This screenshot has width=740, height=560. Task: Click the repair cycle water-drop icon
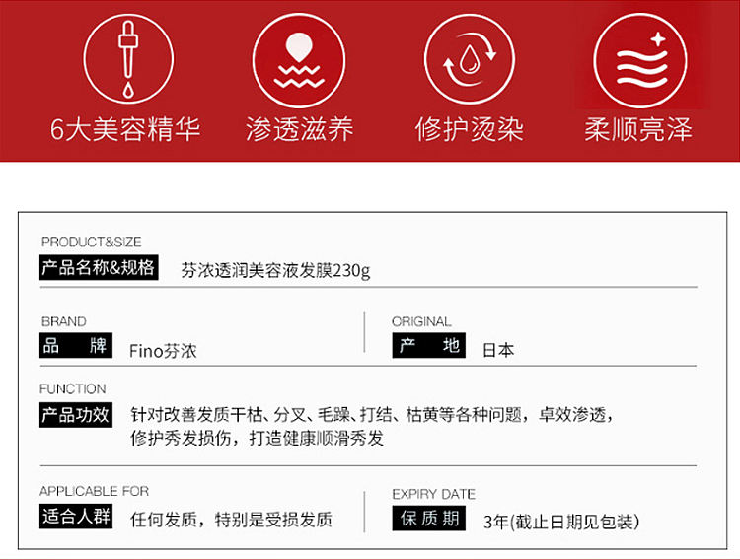[x=469, y=60]
